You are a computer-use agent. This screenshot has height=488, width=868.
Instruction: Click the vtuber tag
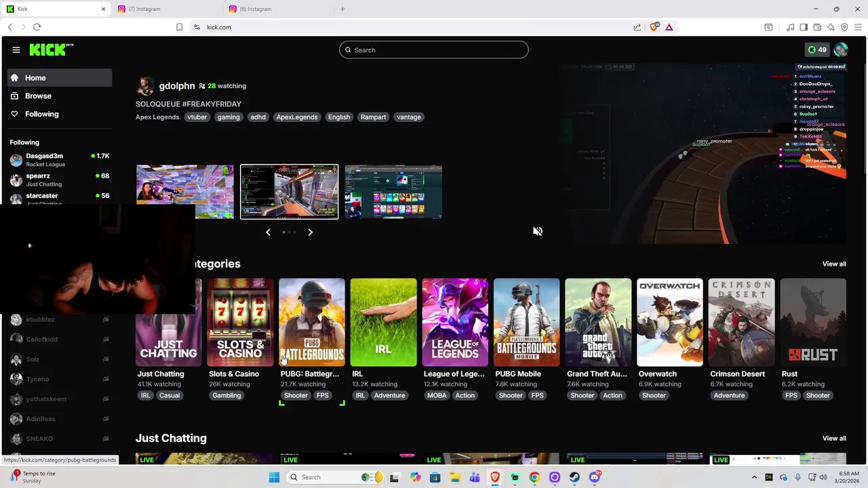tap(197, 117)
